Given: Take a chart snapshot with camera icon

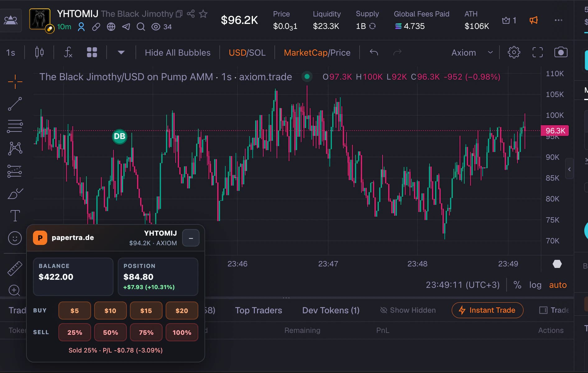Looking at the screenshot, I should tap(561, 52).
